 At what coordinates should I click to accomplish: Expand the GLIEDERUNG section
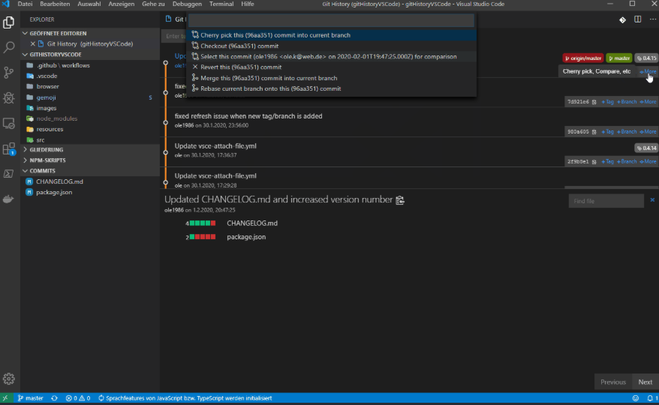point(46,150)
